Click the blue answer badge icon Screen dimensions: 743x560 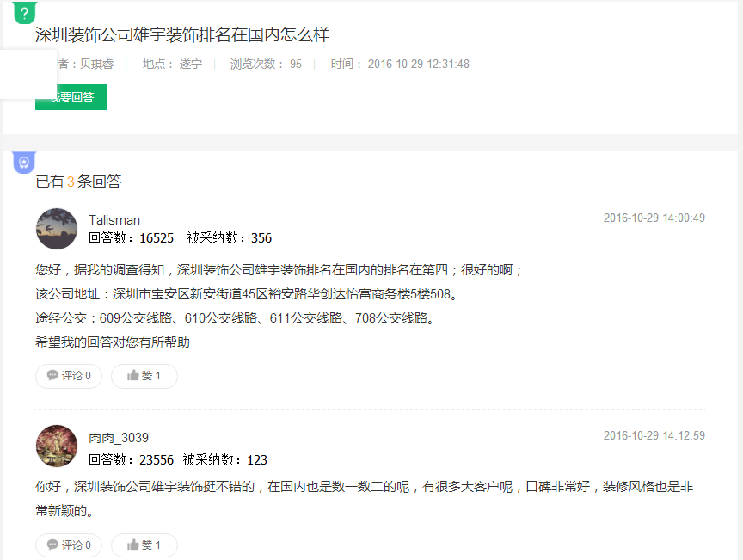(24, 163)
